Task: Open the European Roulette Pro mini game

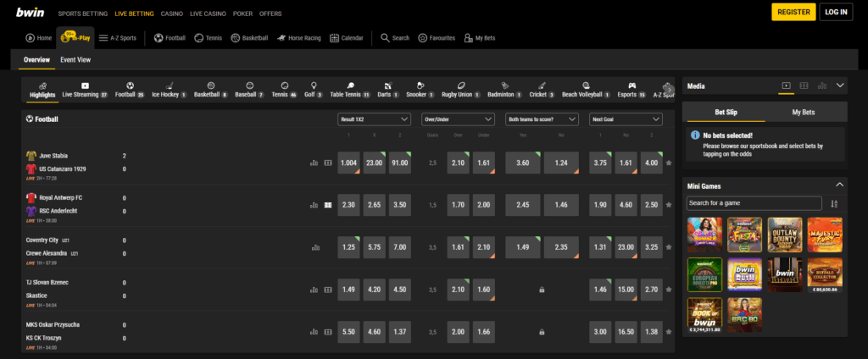Action: pyautogui.click(x=704, y=275)
